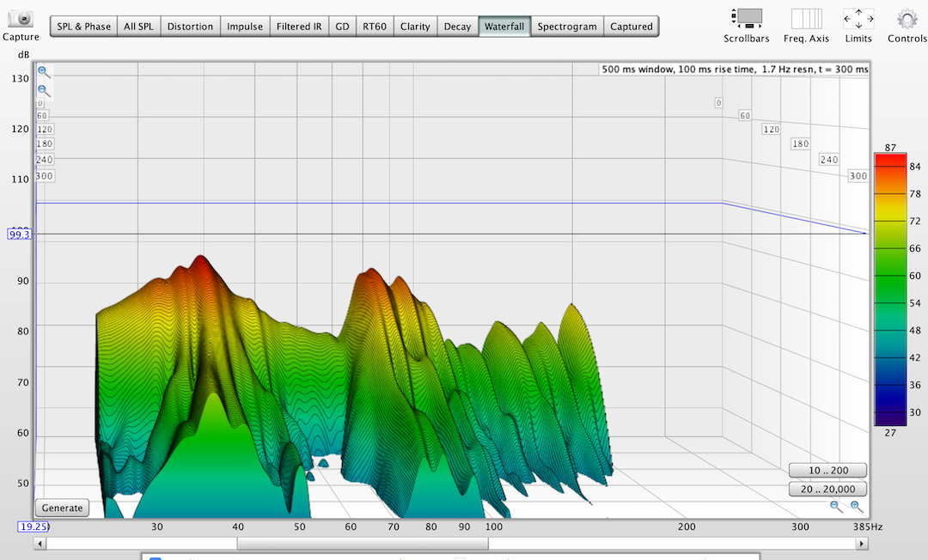Select the RT60 tab

374,27
